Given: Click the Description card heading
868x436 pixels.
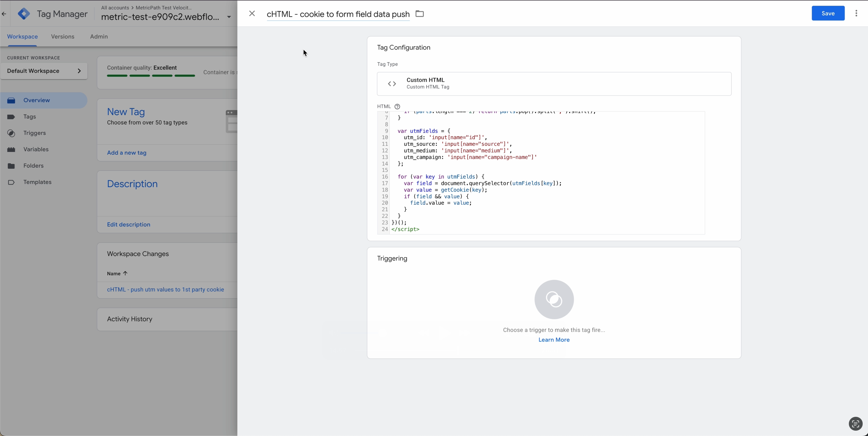Looking at the screenshot, I should click(132, 184).
